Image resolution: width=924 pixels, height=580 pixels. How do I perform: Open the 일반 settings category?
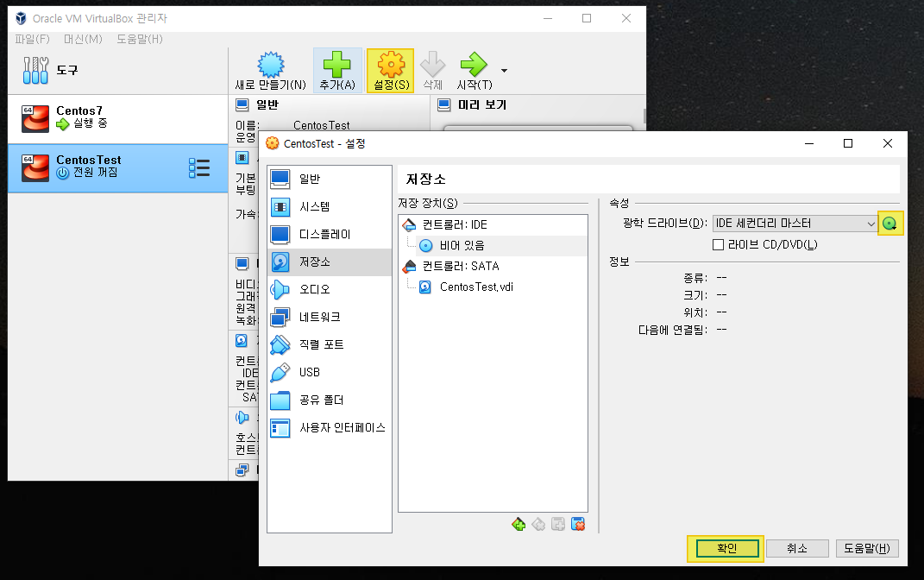[330, 179]
